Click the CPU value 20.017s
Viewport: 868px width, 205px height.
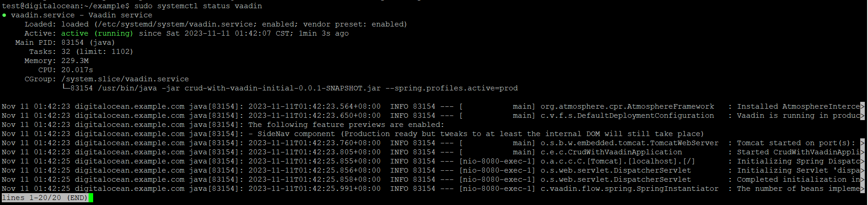(x=77, y=70)
